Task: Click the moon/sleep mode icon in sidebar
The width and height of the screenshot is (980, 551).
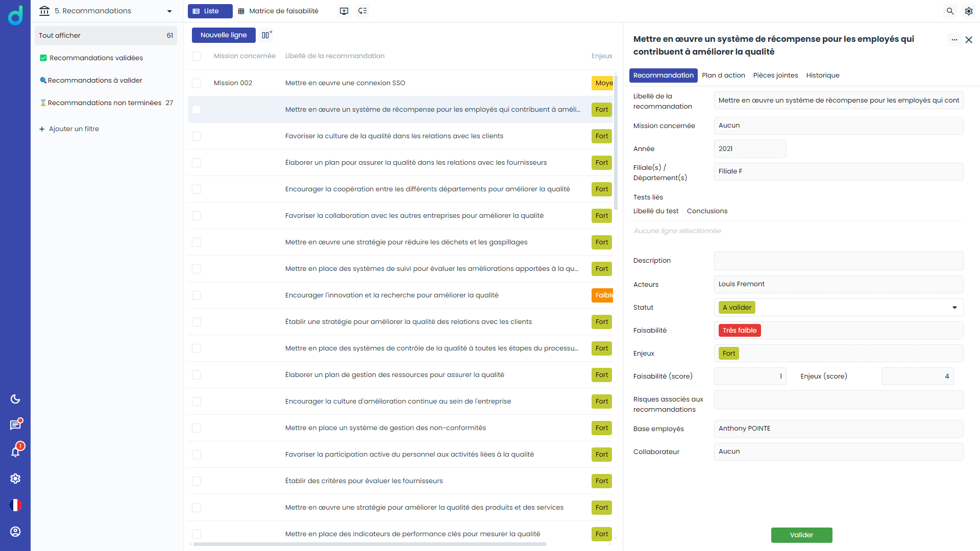Action: tap(17, 398)
